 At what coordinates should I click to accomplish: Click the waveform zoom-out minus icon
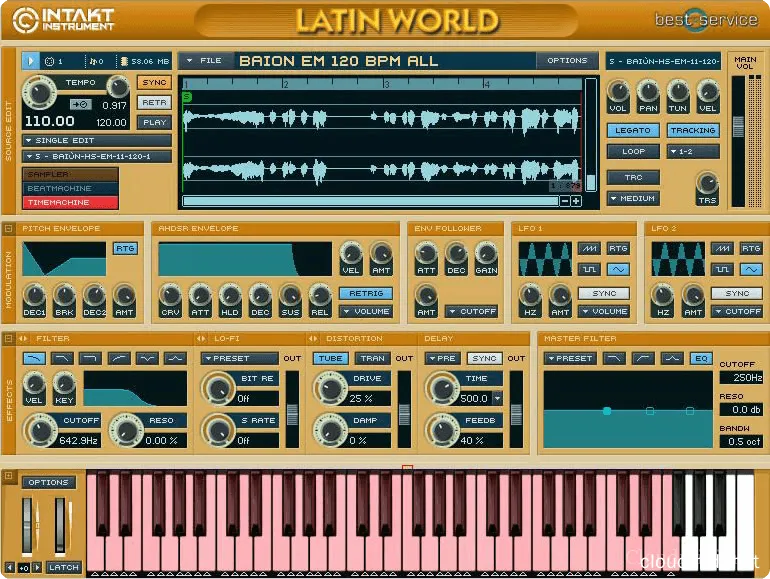point(565,201)
